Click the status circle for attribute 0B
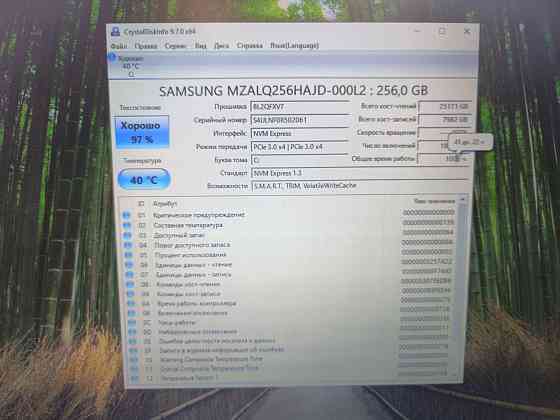The height and width of the screenshot is (420, 560). click(132, 313)
